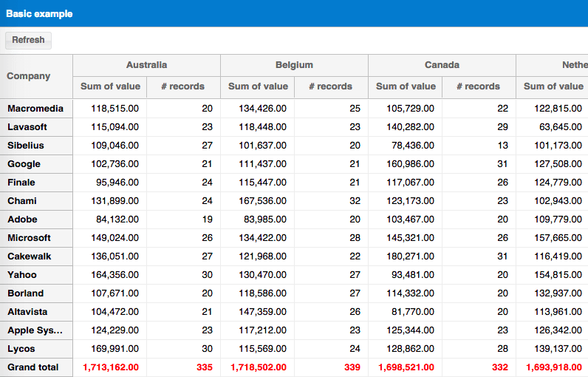This screenshot has height=377, width=588.
Task: Click the Refresh button
Action: click(28, 40)
